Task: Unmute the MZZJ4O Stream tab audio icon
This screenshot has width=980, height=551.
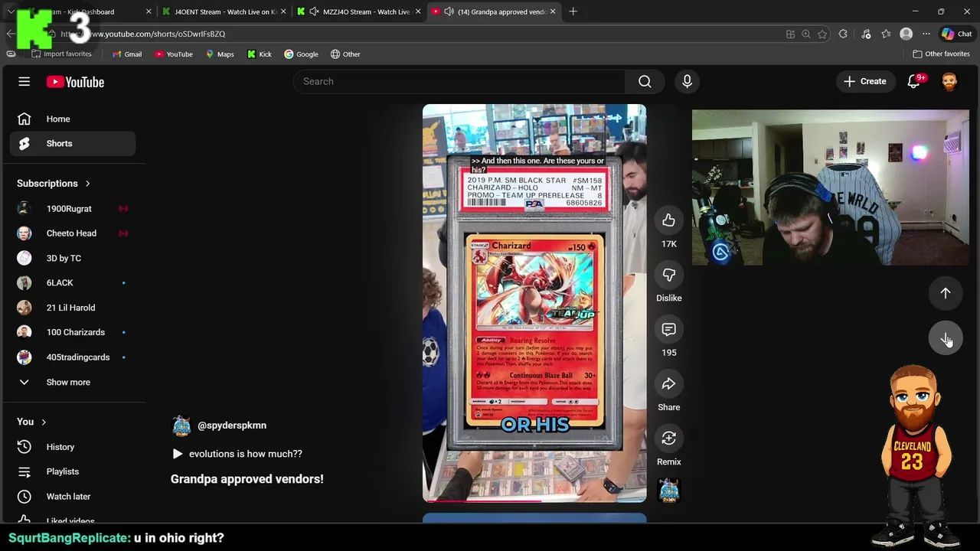Action: (x=314, y=11)
